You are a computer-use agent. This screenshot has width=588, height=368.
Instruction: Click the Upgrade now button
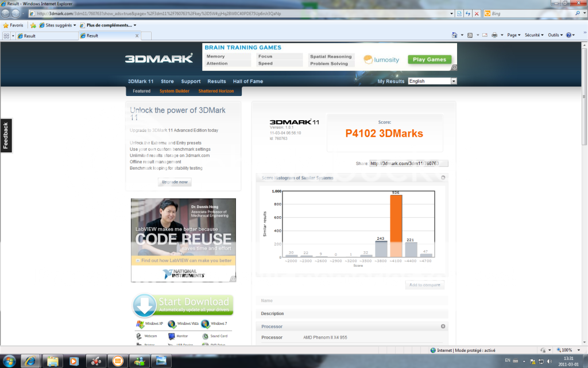175,182
